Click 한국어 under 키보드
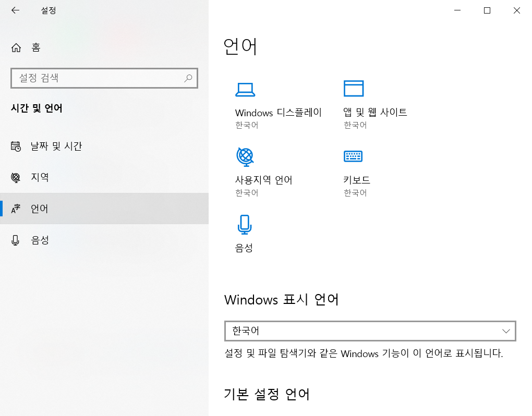 (355, 193)
